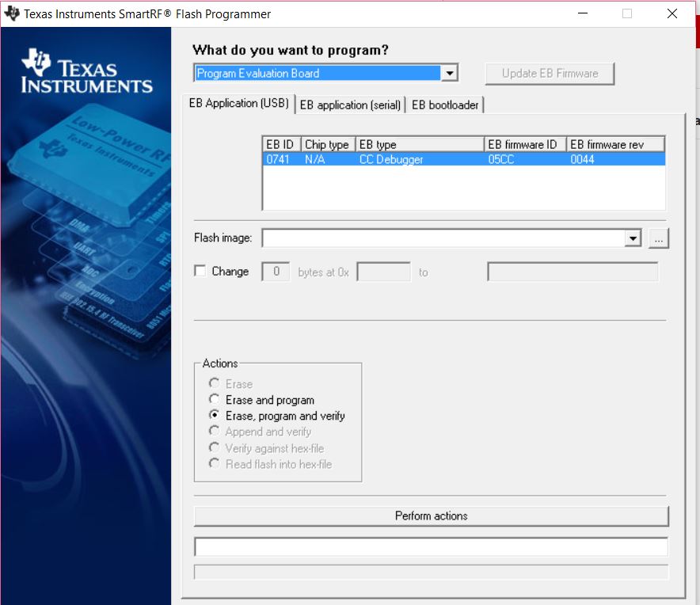Select the Erase radio button

click(215, 383)
